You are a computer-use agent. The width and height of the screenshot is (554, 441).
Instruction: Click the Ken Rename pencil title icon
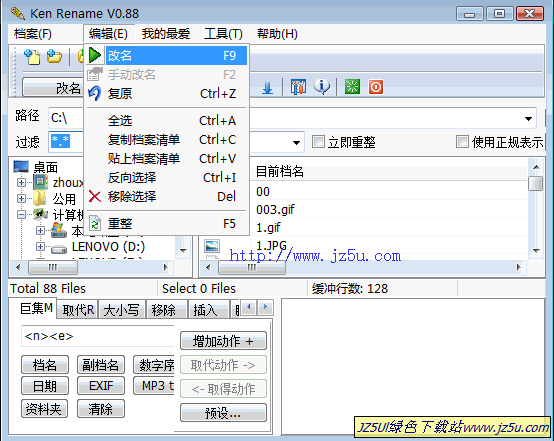click(x=18, y=13)
